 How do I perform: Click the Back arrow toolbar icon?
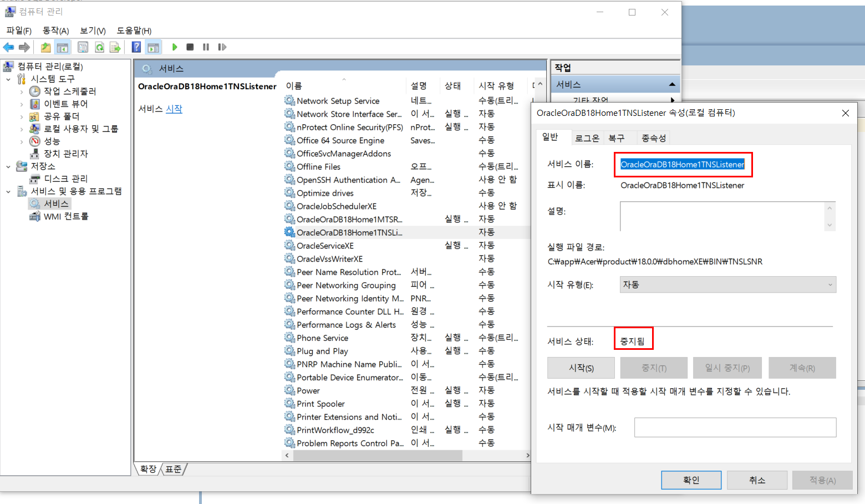click(8, 47)
